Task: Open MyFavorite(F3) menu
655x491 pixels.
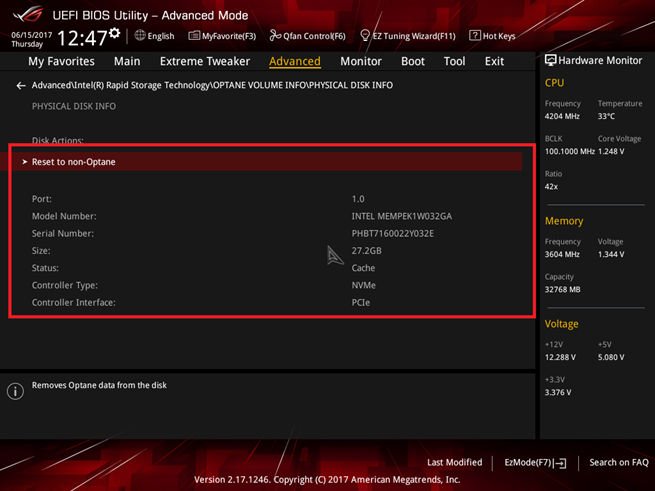Action: click(229, 36)
